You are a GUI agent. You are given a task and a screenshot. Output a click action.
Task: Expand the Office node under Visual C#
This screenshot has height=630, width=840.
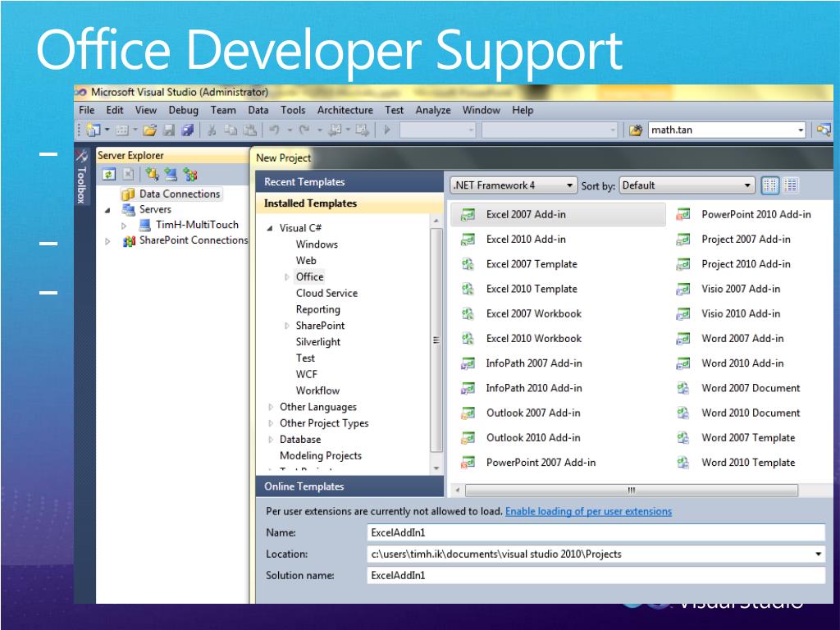click(x=287, y=277)
